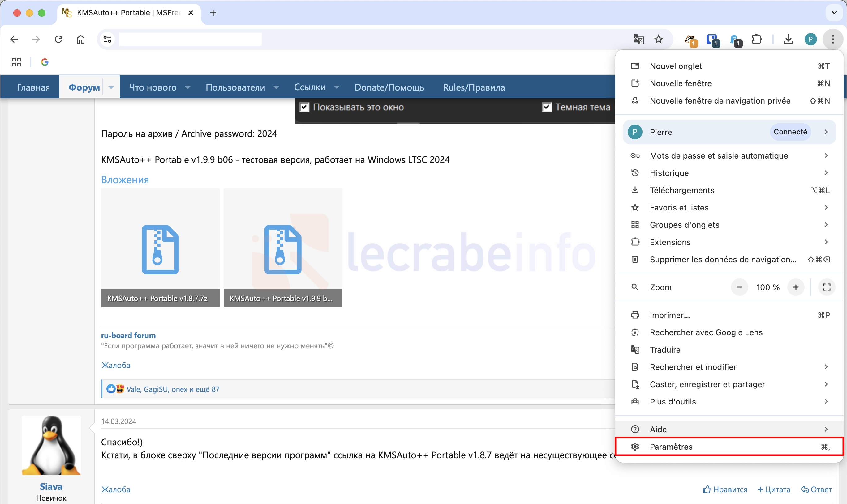Expand the Форум dropdown arrow
847x504 pixels.
[x=111, y=87]
